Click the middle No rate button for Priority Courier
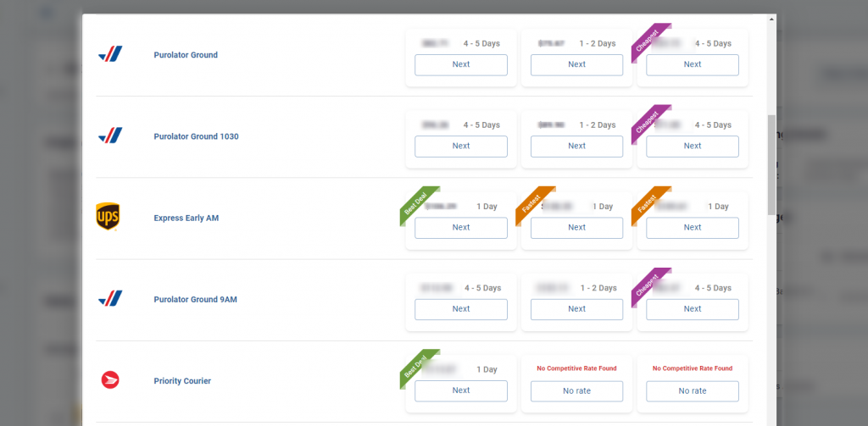The width and height of the screenshot is (868, 426). click(x=576, y=390)
